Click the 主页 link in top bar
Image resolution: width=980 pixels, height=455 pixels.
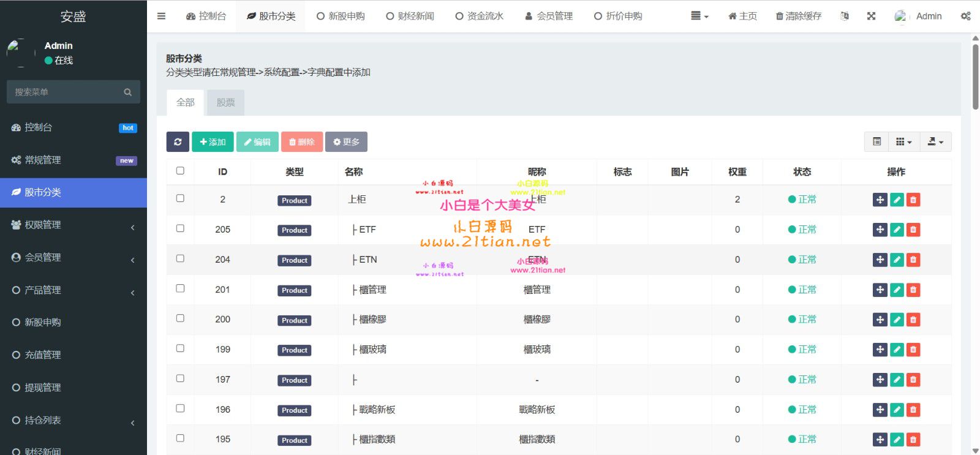742,16
